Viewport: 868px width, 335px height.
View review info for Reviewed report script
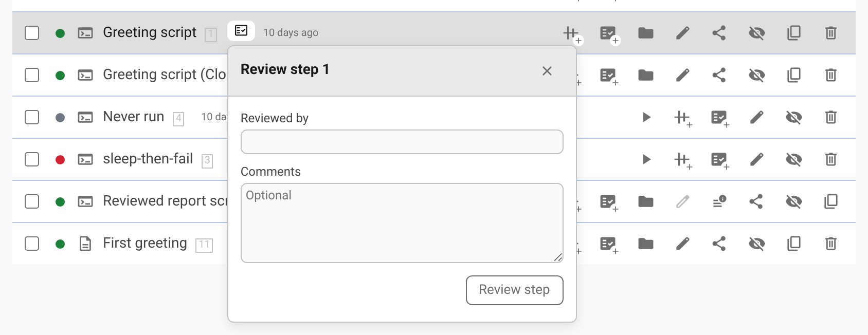[720, 201]
